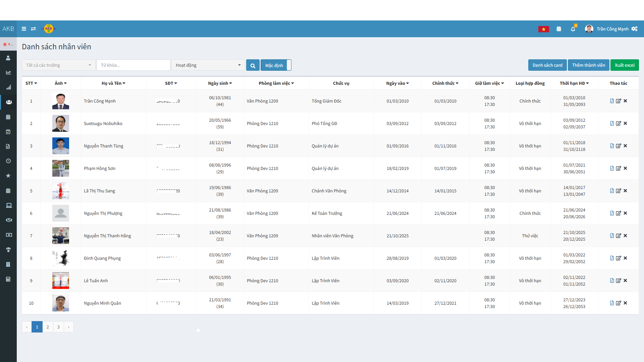Click the swap arrows icon in header
Screen dimensions: 644x362
pyautogui.click(x=33, y=29)
